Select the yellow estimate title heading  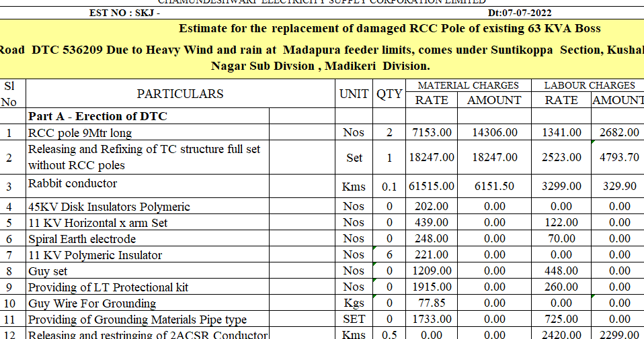point(322,49)
